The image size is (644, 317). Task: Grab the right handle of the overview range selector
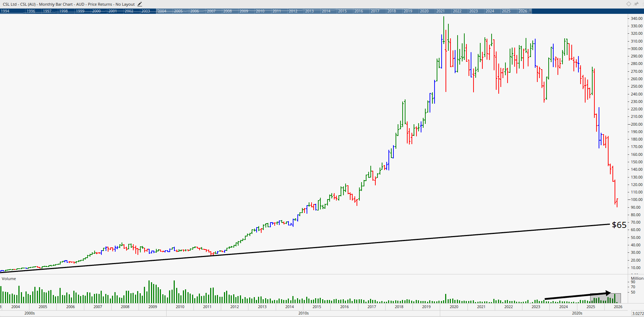point(531,11)
